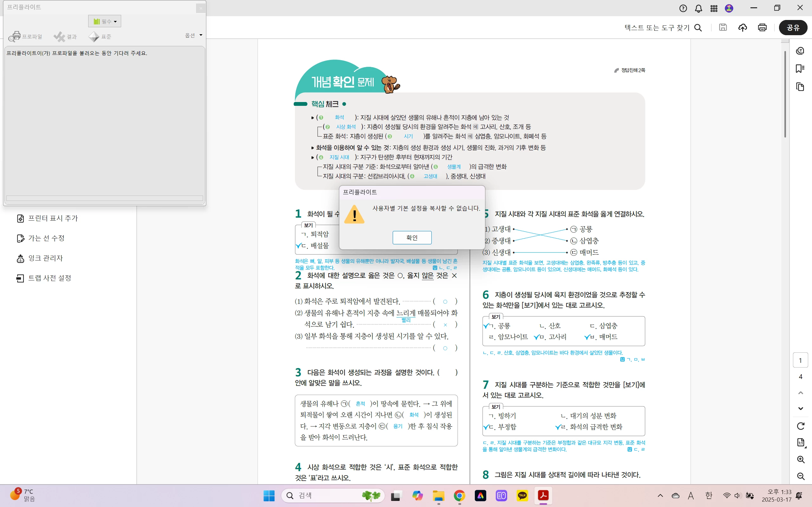Switch to the 결과 tab in Preflight

pos(65,36)
